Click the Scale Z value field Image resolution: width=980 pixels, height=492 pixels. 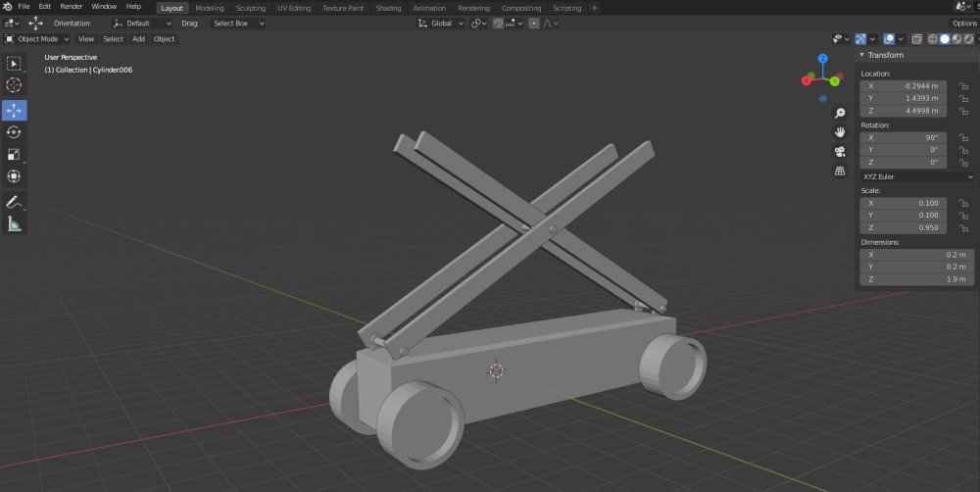[x=903, y=228]
